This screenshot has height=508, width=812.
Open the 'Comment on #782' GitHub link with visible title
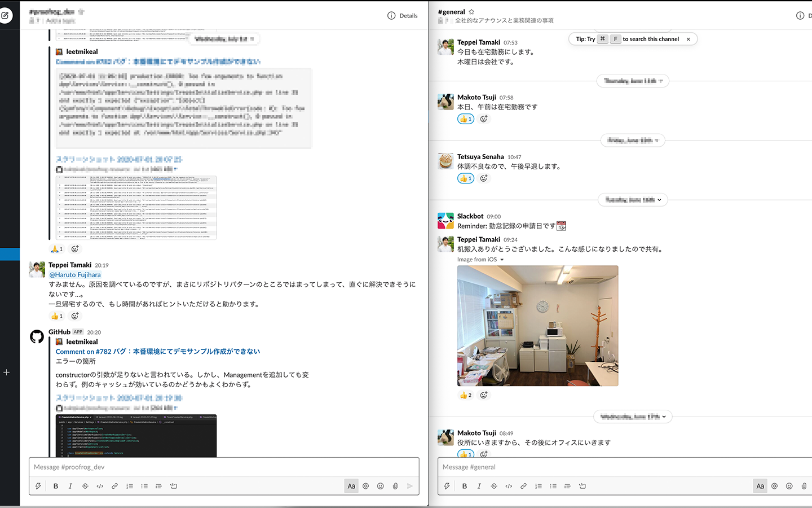(x=158, y=352)
